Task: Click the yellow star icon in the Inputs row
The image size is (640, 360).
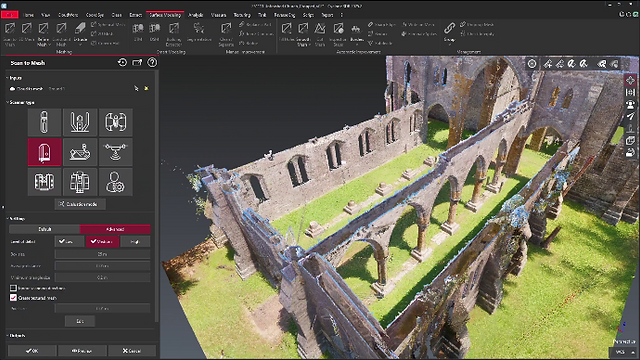Action: pyautogui.click(x=147, y=89)
